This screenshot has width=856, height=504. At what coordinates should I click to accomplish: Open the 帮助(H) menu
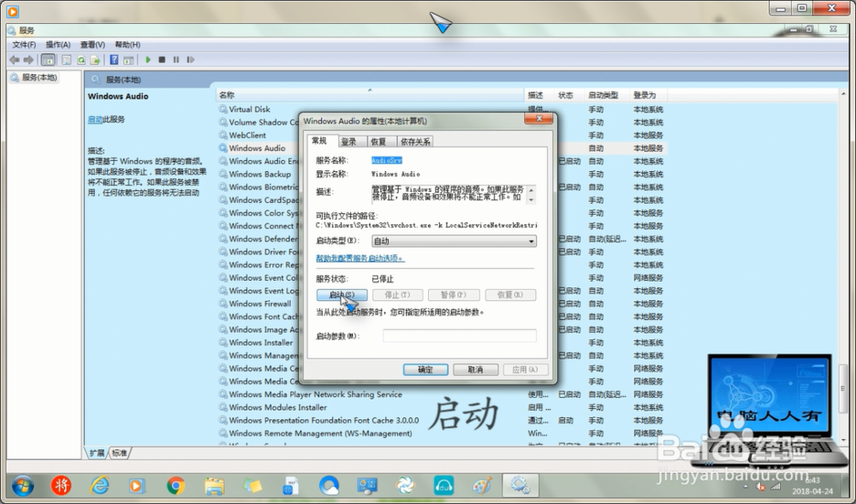[x=128, y=44]
